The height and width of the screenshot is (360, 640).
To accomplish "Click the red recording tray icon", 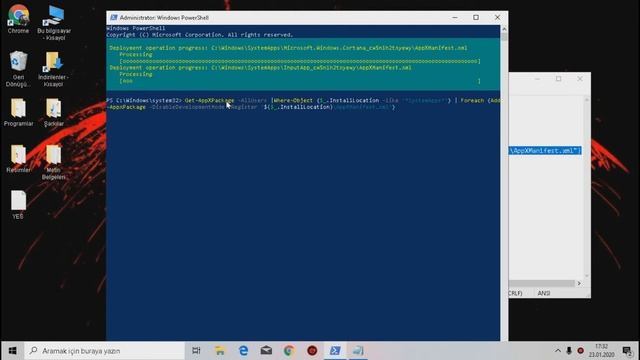I will pos(580,351).
